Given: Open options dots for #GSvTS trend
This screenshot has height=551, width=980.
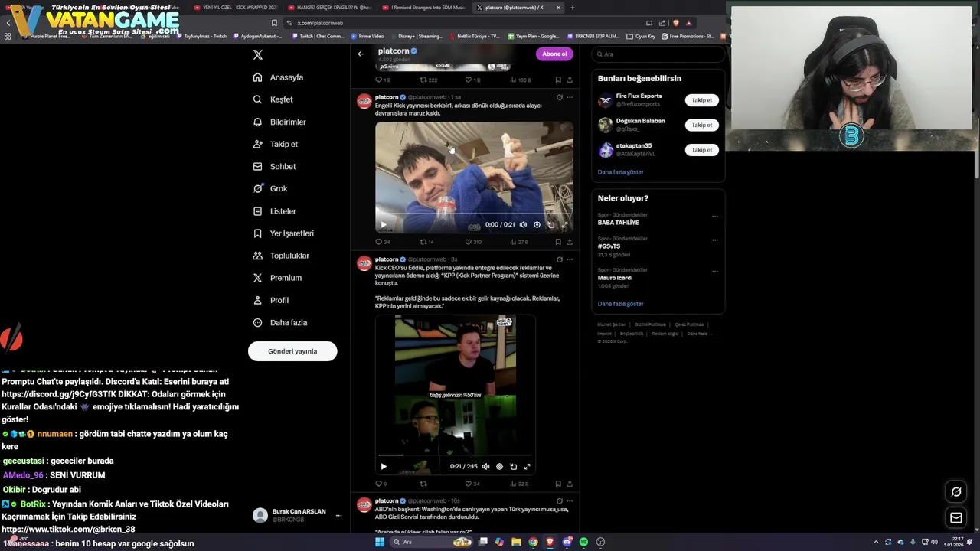Looking at the screenshot, I should [x=715, y=240].
